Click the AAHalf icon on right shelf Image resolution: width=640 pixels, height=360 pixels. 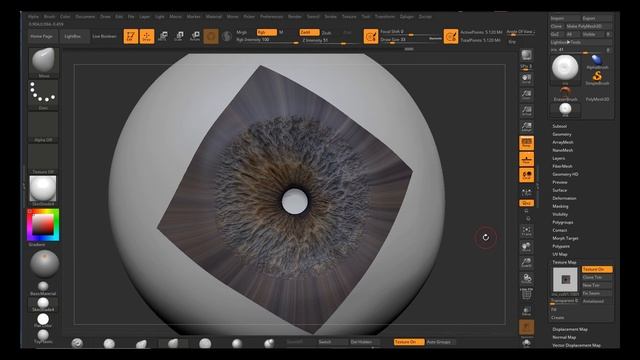[527, 127]
